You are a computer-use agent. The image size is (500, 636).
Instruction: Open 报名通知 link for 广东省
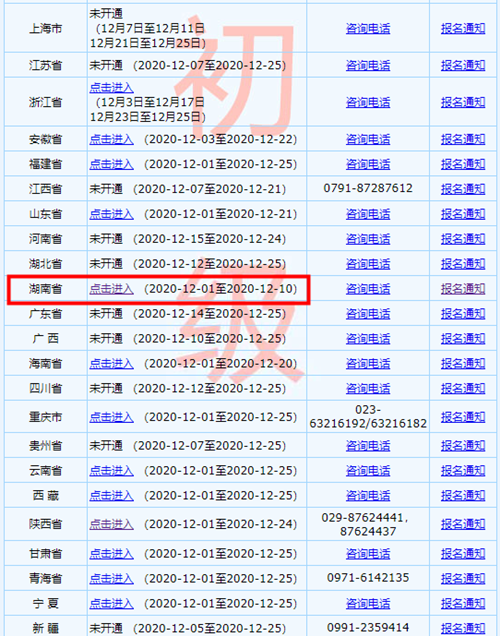pos(463,314)
